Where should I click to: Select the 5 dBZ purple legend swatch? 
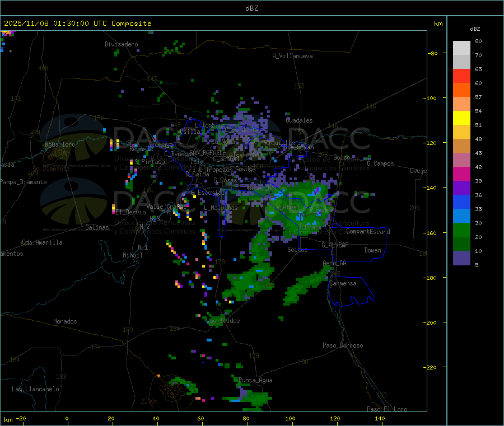click(461, 258)
